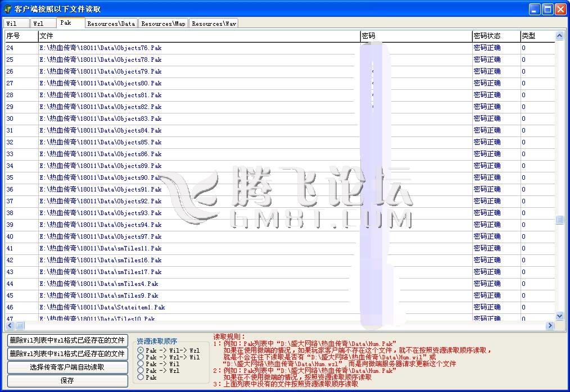Screen dimensions: 570x392
Task: Select the 'Pak -> Wil-> Wzl' read order
Action: [141, 350]
